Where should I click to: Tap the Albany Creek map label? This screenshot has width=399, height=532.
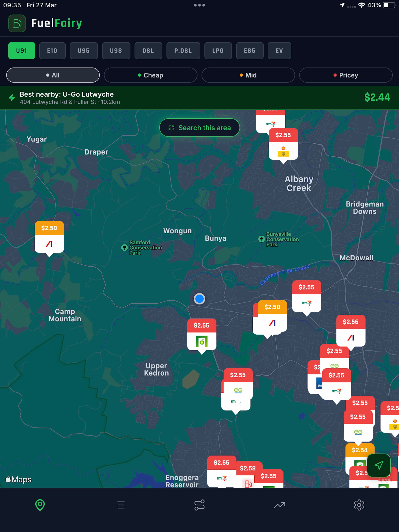pos(299,183)
